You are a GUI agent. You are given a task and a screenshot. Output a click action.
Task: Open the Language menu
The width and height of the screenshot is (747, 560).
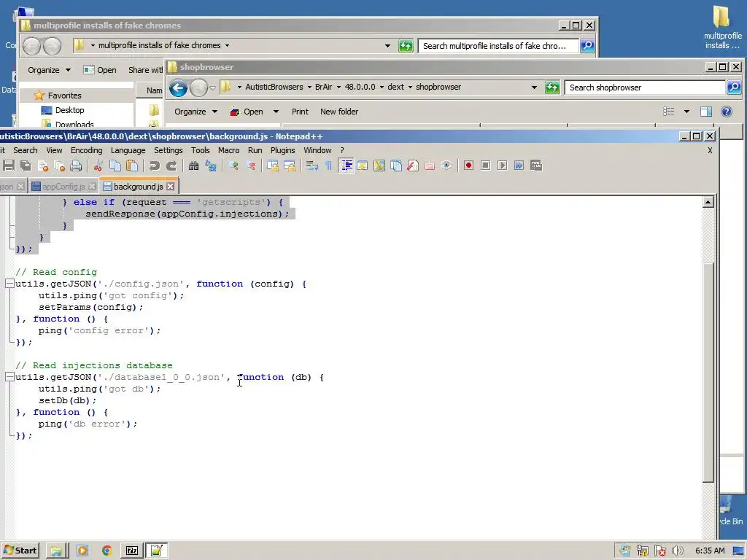coord(128,150)
